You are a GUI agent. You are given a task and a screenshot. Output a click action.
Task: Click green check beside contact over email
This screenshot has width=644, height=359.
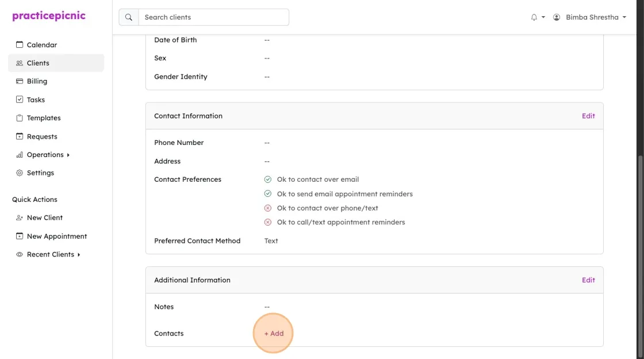click(x=268, y=179)
